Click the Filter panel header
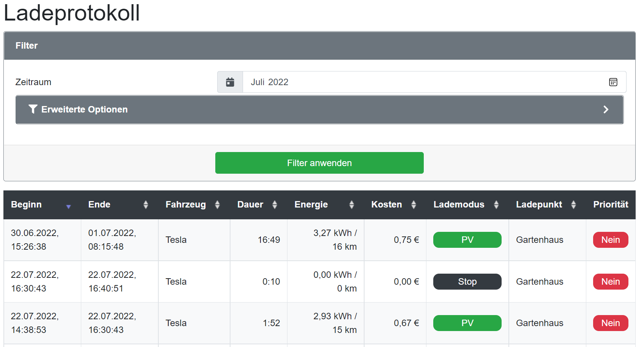The image size is (644, 347). [x=319, y=46]
